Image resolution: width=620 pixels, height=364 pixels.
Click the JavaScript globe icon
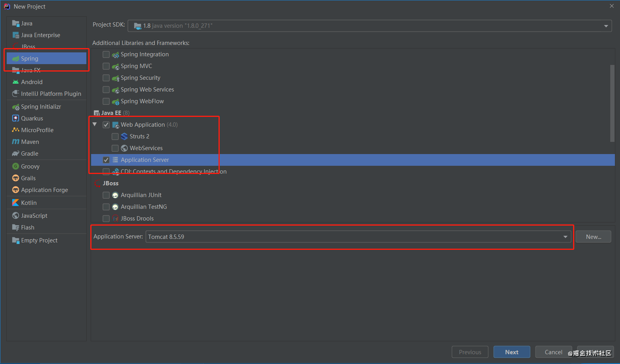pyautogui.click(x=16, y=215)
